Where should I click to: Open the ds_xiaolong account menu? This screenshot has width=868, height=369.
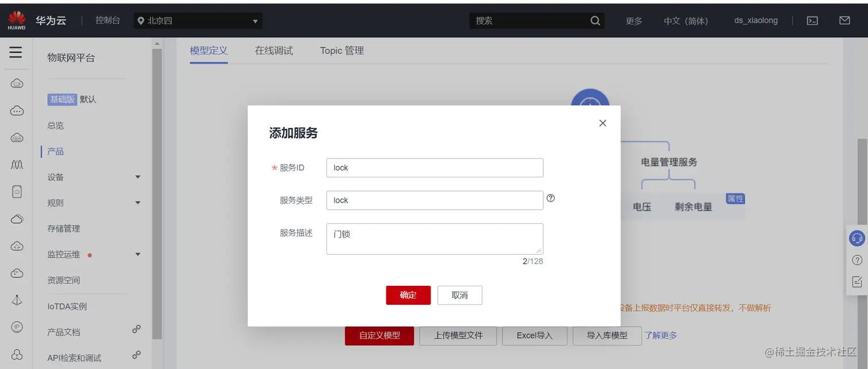(x=756, y=21)
